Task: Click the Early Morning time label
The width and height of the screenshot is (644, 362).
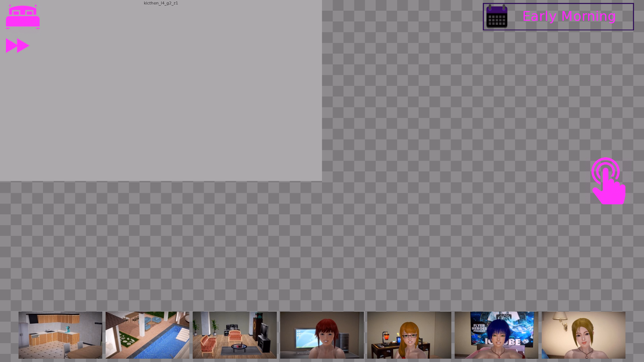Action: tap(569, 16)
